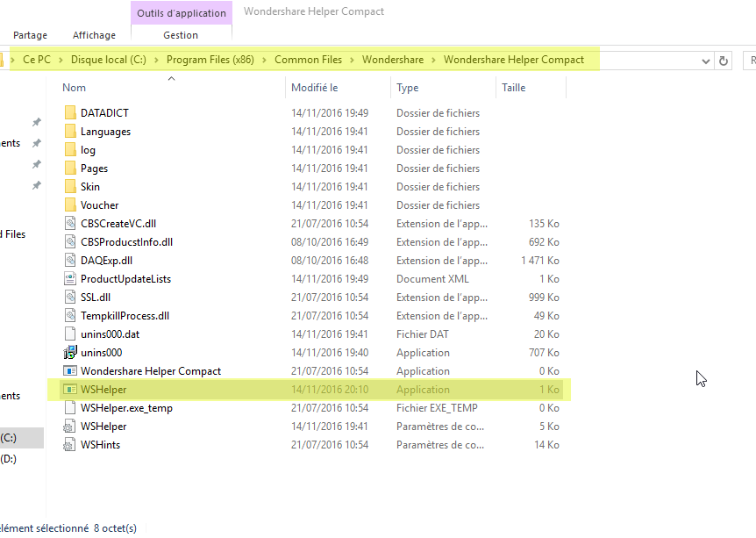Click the ProductUpdateLists XML icon

(70, 278)
